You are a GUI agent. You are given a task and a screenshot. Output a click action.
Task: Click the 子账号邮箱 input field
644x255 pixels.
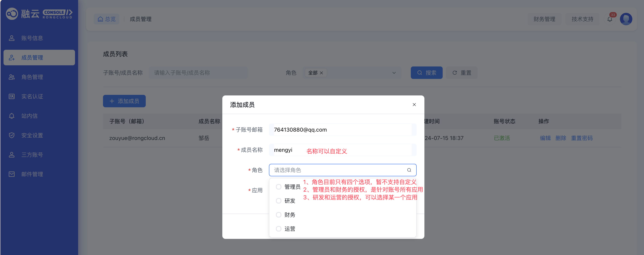pyautogui.click(x=342, y=130)
